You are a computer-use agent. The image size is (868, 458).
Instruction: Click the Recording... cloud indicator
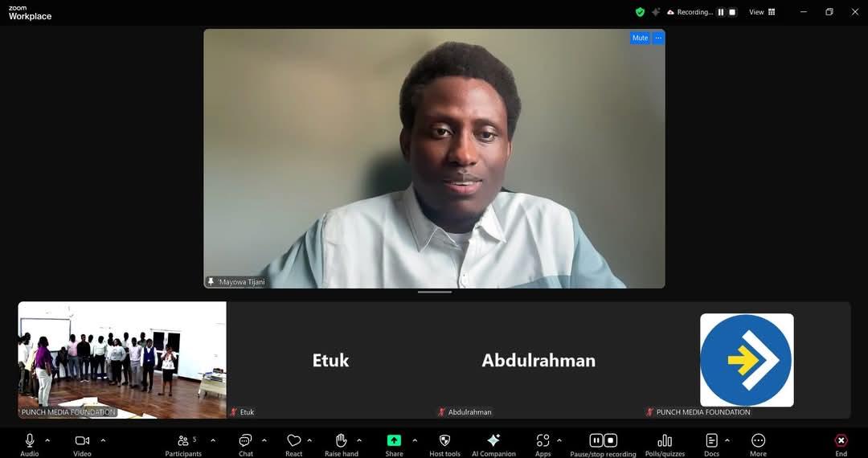[x=690, y=11]
